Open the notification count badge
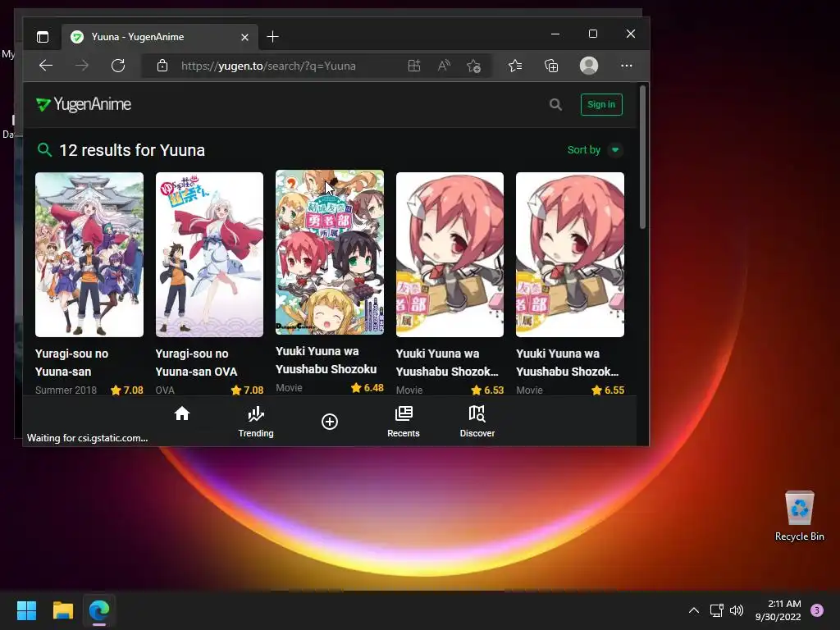 click(817, 609)
